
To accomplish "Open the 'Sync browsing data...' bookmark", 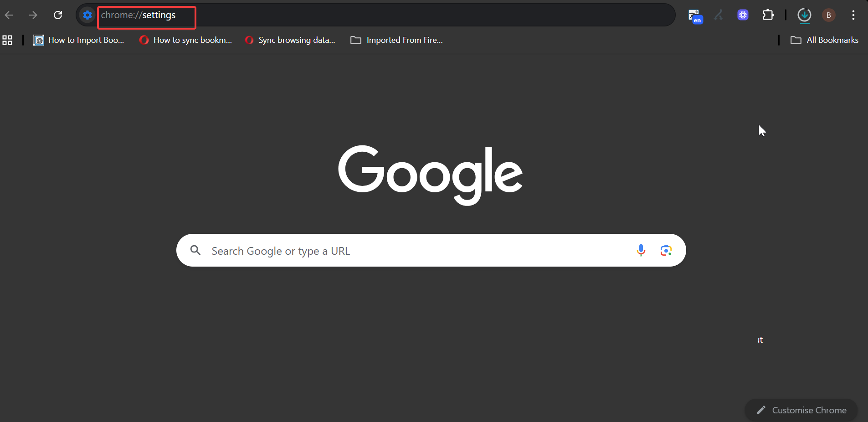I will (290, 40).
